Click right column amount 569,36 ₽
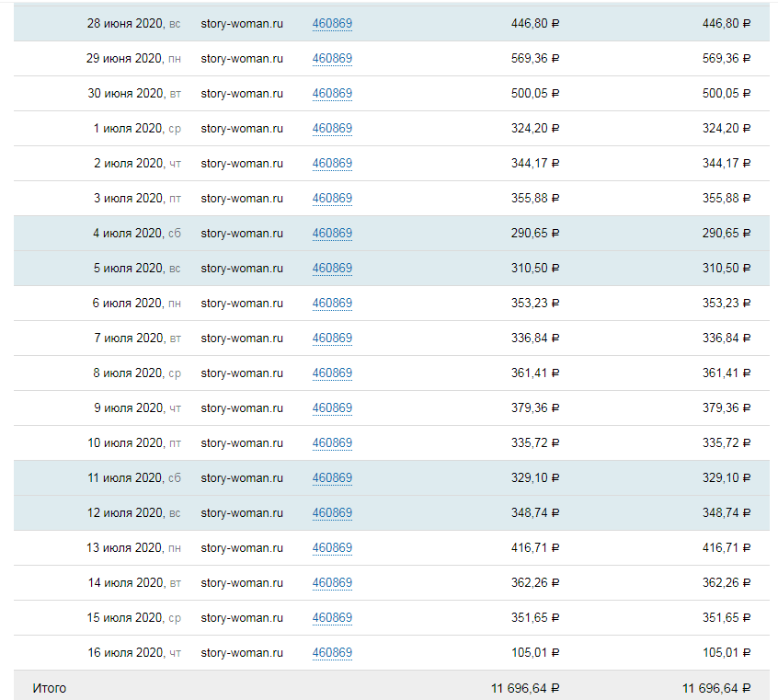 pyautogui.click(x=727, y=59)
